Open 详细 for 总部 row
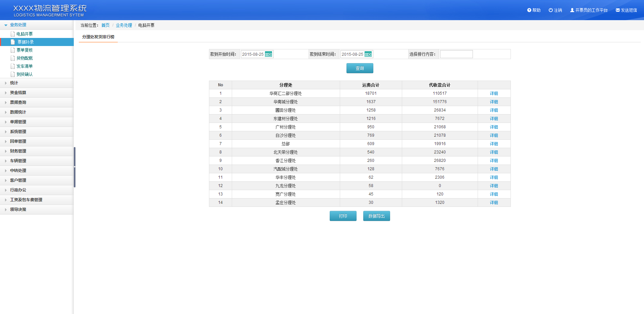The image size is (644, 314). pyautogui.click(x=494, y=144)
